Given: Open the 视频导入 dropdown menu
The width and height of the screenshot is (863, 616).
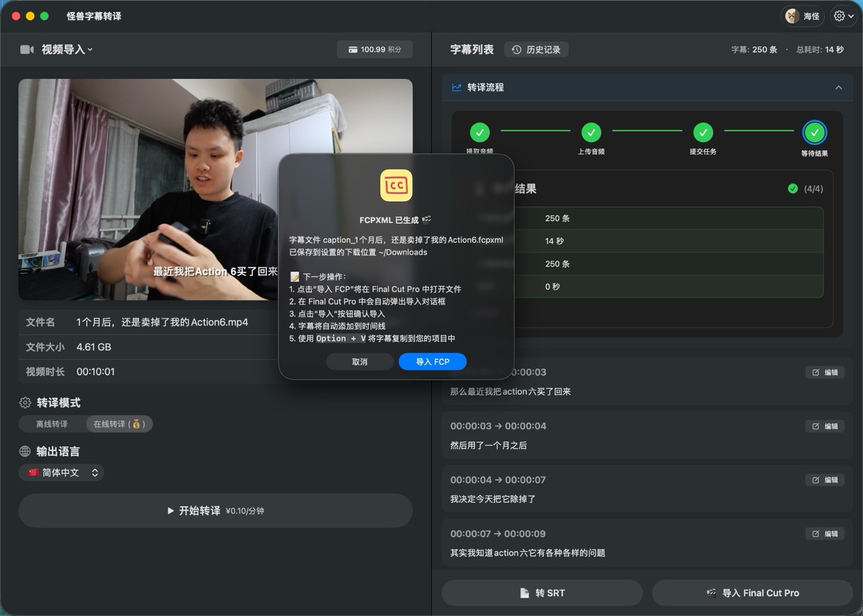Looking at the screenshot, I should [x=67, y=49].
